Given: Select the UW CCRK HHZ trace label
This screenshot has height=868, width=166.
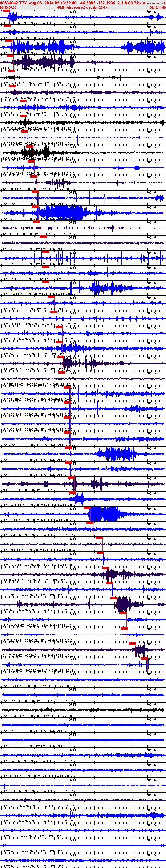Looking at the screenshot, I should 39,716.
